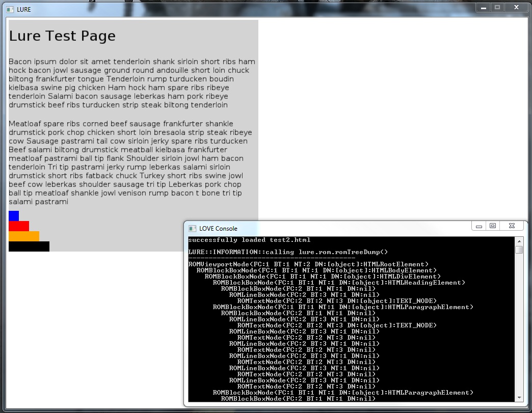Click the "successfully loaded test2.html" console line

point(249,240)
